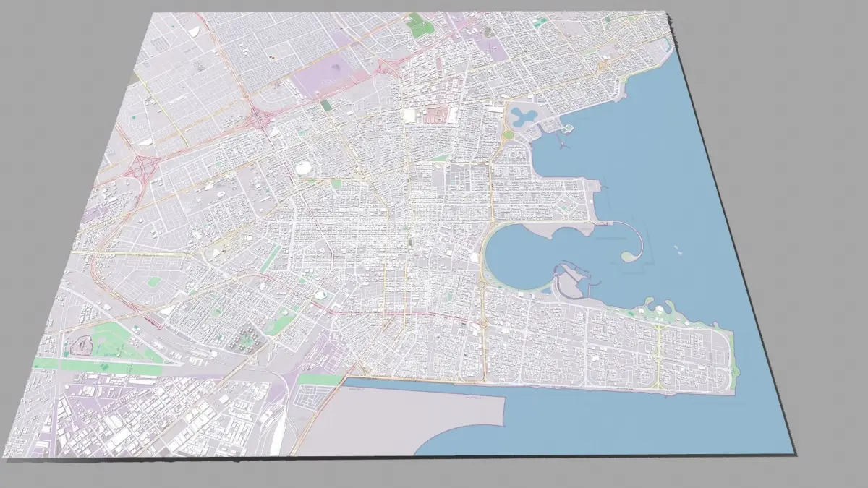Click the marina breakwaters inside the bay
The height and width of the screenshot is (488, 868).
pos(577,282)
